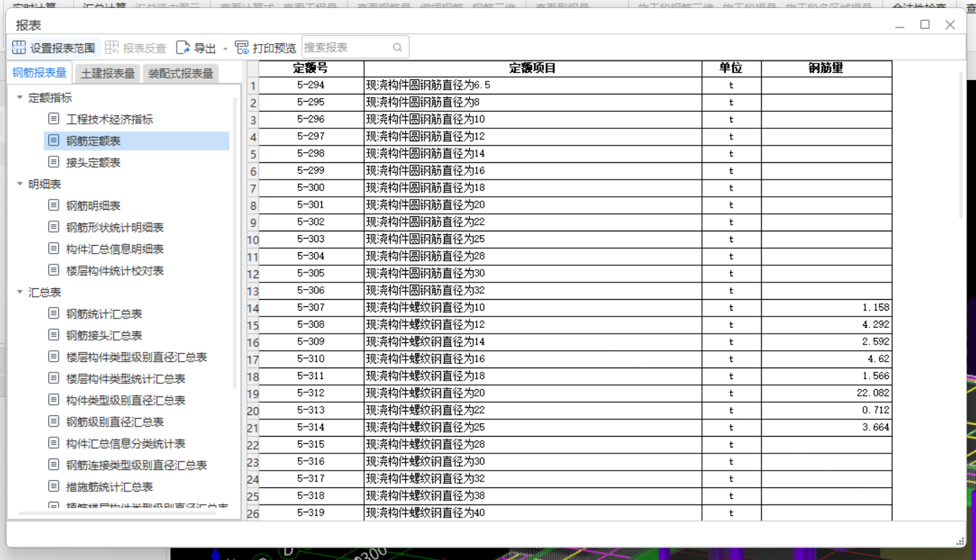
Task: Select the cell 现浇构件螺纹钢直径为20
Action: coord(533,394)
